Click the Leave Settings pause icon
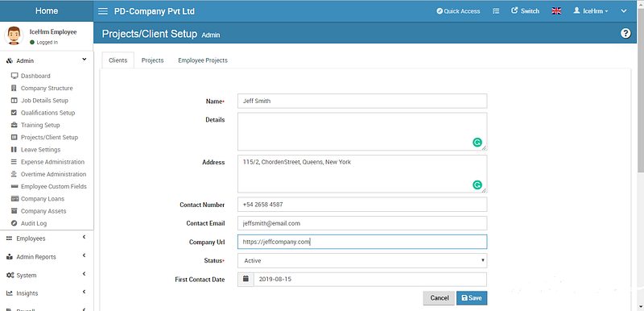This screenshot has width=644, height=311. click(14, 150)
